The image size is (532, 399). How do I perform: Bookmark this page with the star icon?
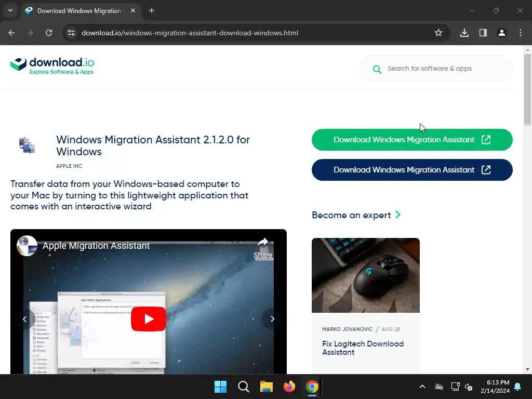438,33
